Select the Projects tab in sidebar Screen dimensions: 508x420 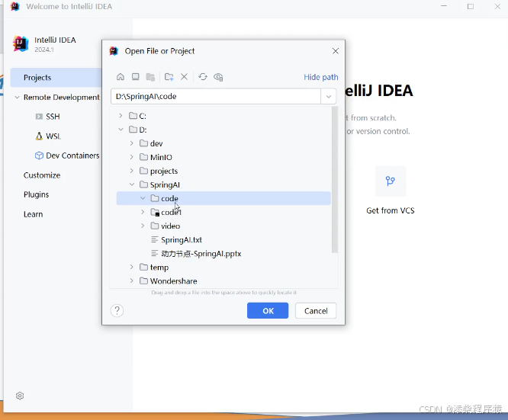[56, 78]
